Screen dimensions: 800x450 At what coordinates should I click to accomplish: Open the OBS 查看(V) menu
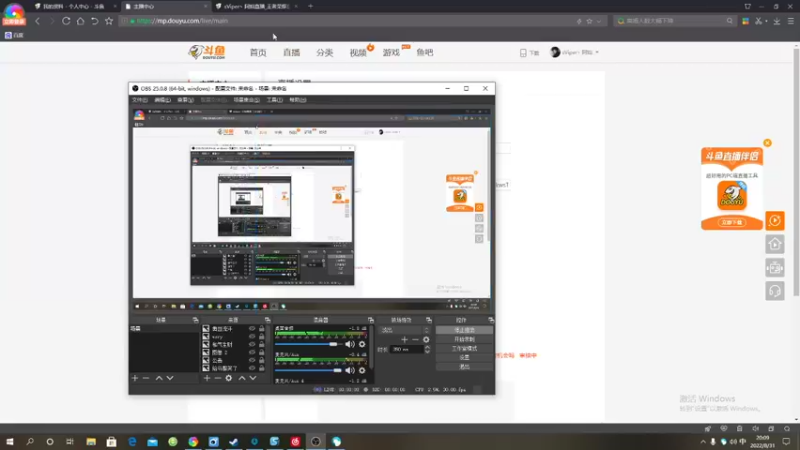coord(185,100)
